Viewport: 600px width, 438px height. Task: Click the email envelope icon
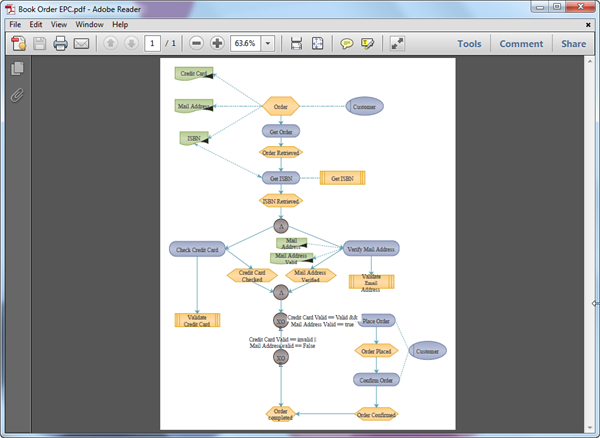pos(82,44)
